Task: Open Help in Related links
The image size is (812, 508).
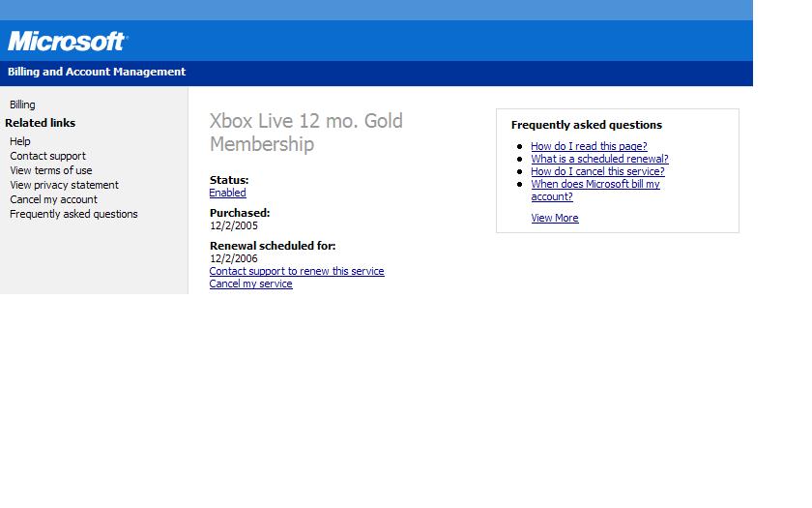Action: coord(19,141)
